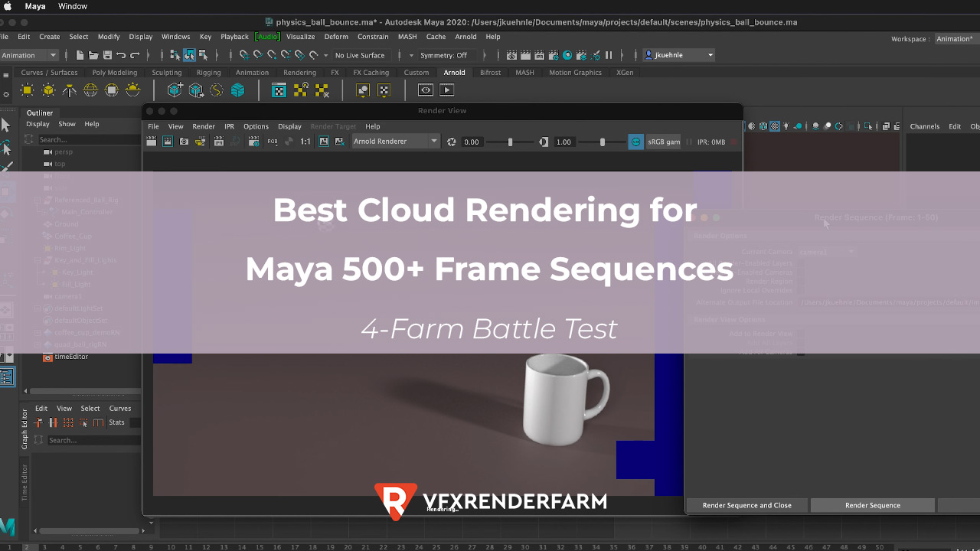Screen dimensions: 980x551
Task: Create new scene from status line icon
Action: pos(80,55)
